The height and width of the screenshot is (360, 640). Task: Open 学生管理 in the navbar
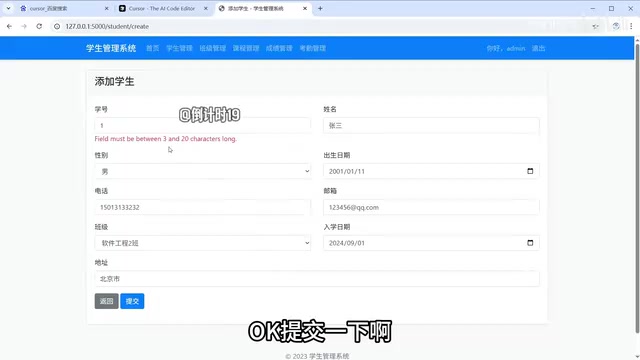(179, 48)
